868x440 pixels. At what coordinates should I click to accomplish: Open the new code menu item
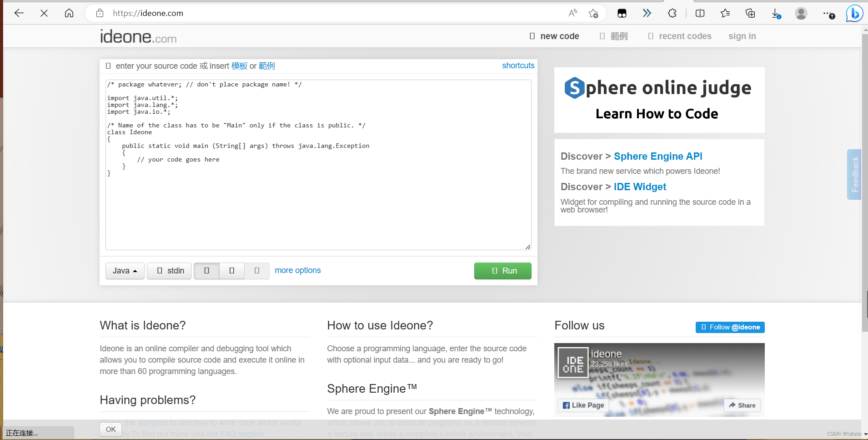(x=554, y=36)
